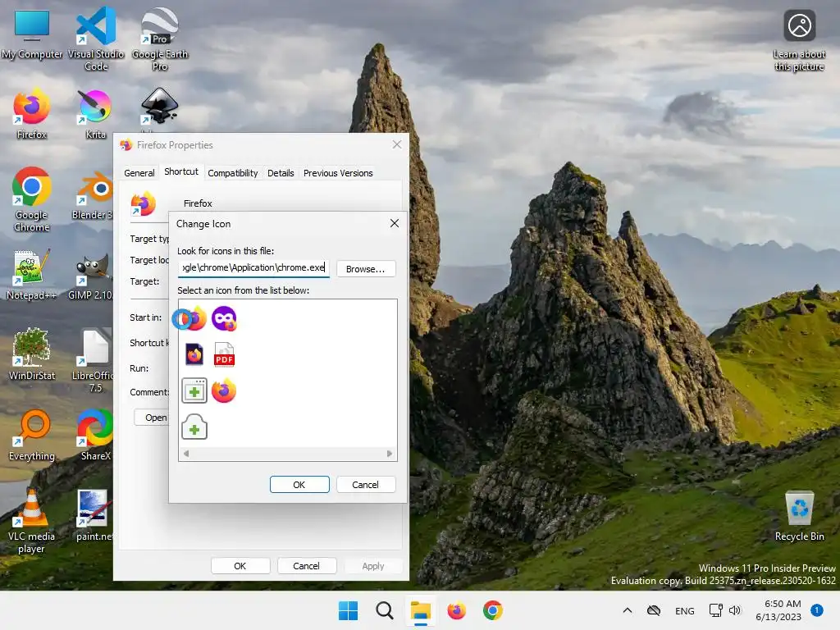This screenshot has height=630, width=840.
Task: Confirm with OK in Change Icon dialog
Action: (299, 484)
